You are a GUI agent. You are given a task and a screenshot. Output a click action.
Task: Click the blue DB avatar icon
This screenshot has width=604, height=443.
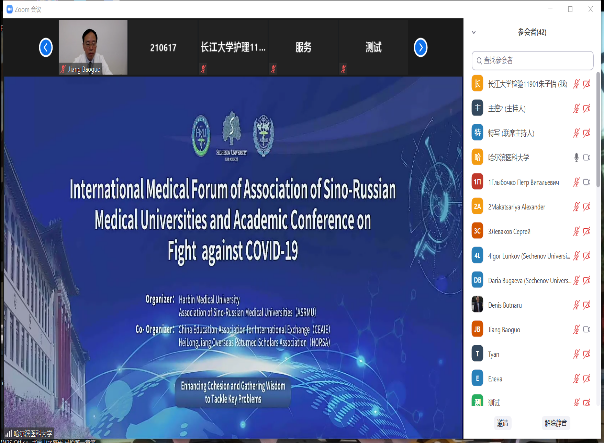478,280
